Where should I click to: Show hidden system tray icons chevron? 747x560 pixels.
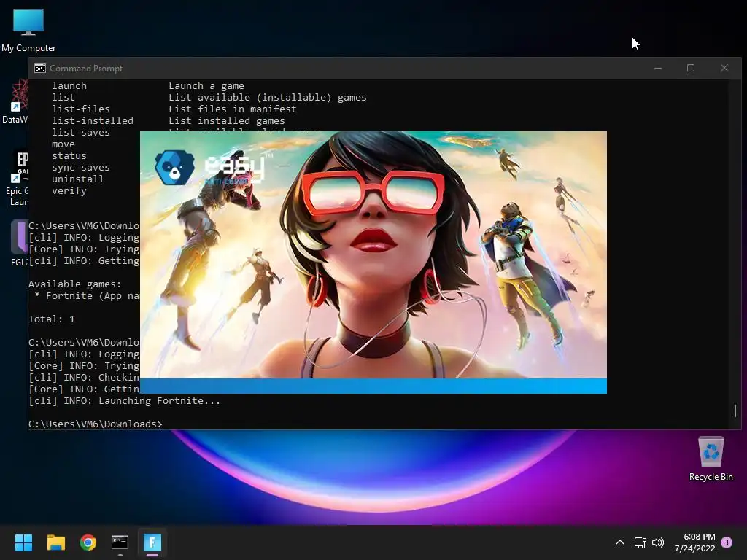[620, 542]
